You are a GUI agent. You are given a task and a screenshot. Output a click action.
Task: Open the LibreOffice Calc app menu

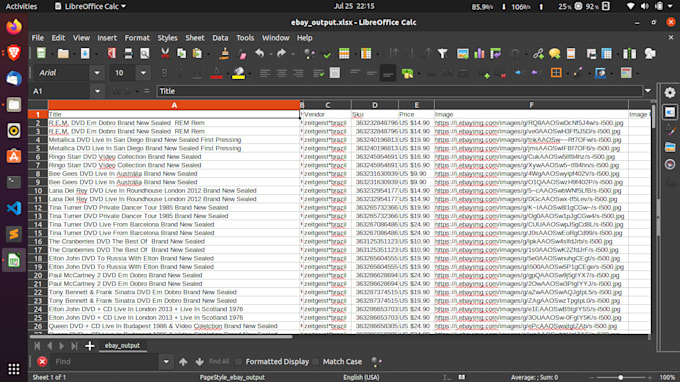91,6
